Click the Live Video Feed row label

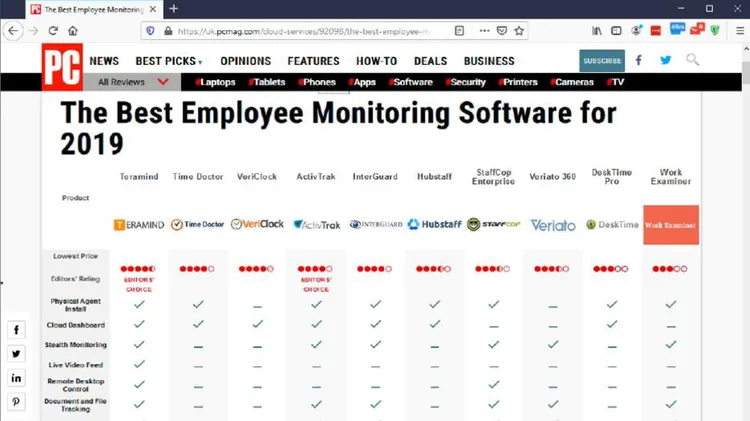click(x=76, y=365)
